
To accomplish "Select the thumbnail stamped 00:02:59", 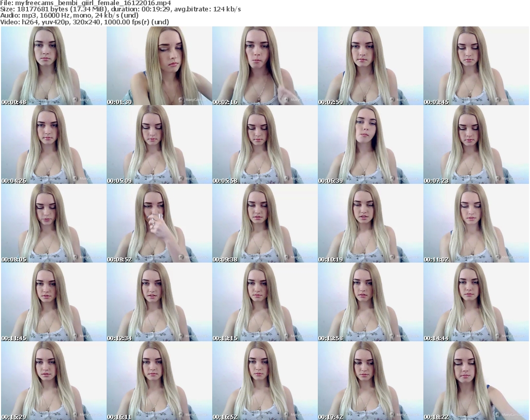I will click(x=370, y=66).
